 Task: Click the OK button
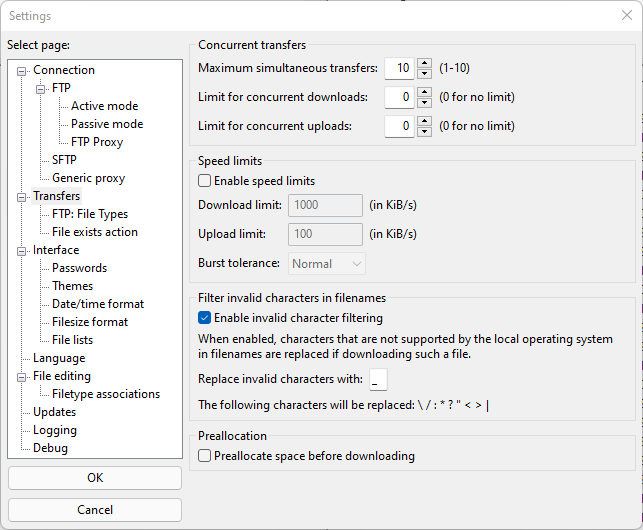click(95, 478)
